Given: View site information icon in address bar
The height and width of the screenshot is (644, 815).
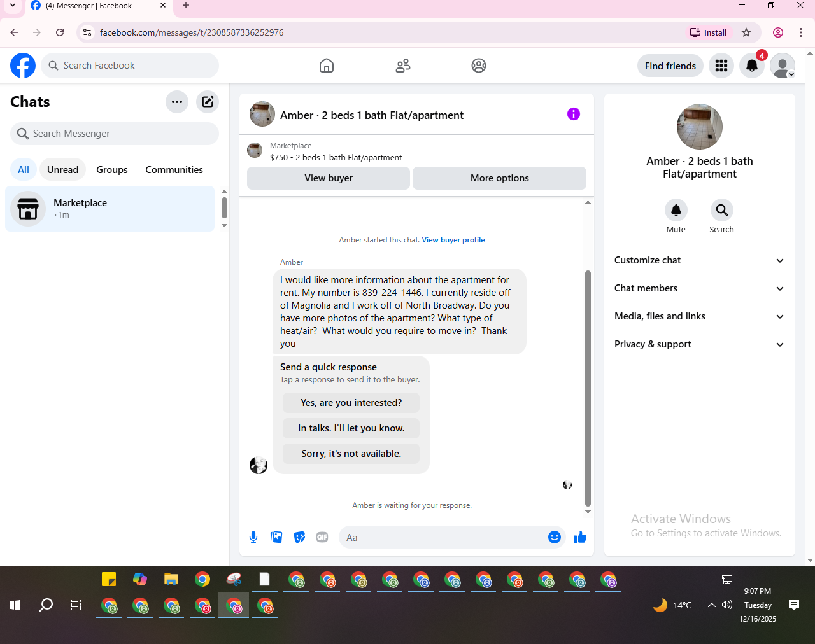Looking at the screenshot, I should click(x=87, y=32).
